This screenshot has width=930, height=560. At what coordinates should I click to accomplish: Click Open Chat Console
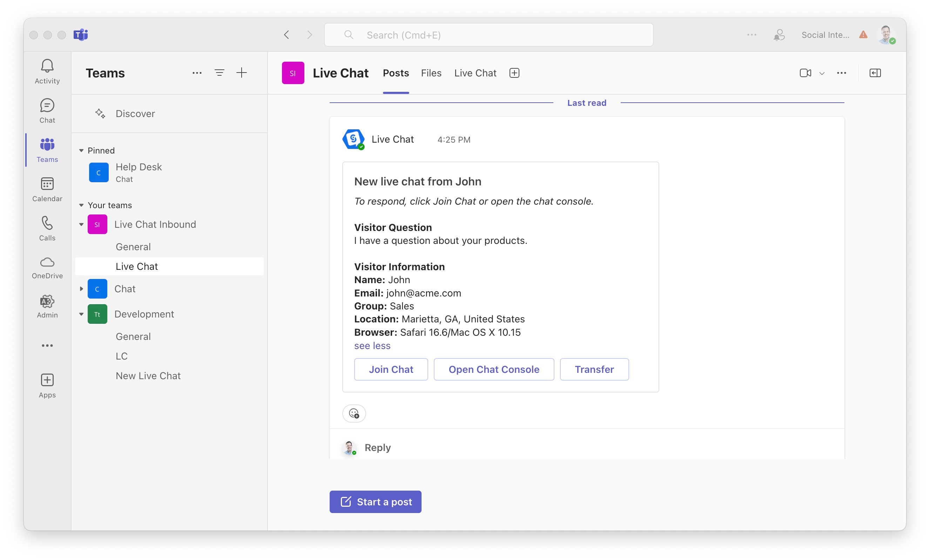494,369
